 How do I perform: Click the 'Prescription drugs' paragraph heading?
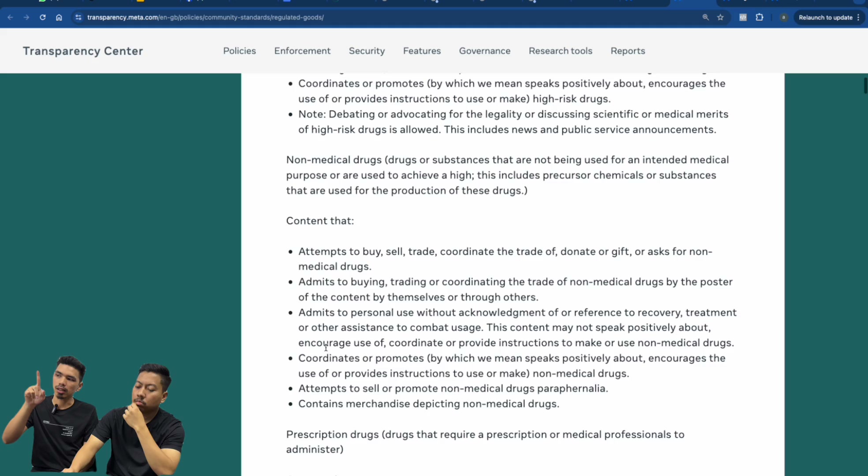485,442
